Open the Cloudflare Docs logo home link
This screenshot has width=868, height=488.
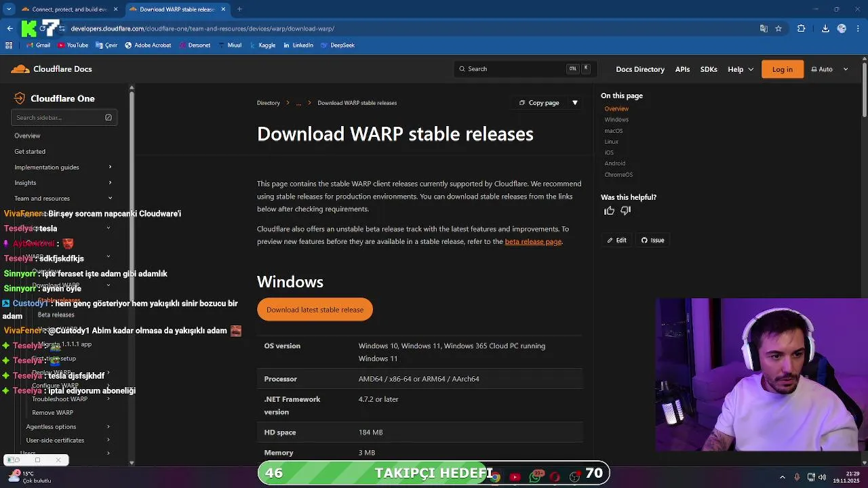point(52,69)
